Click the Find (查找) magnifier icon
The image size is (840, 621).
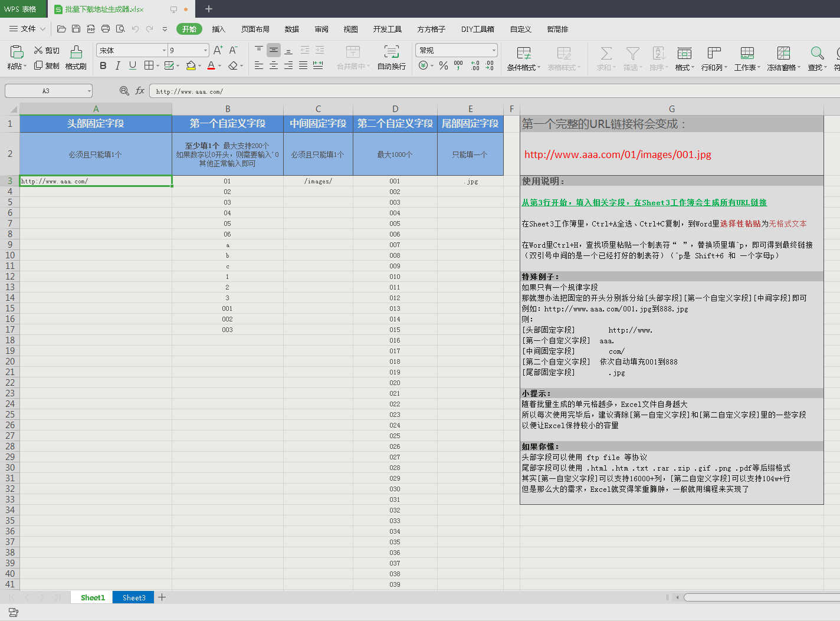pyautogui.click(x=817, y=53)
